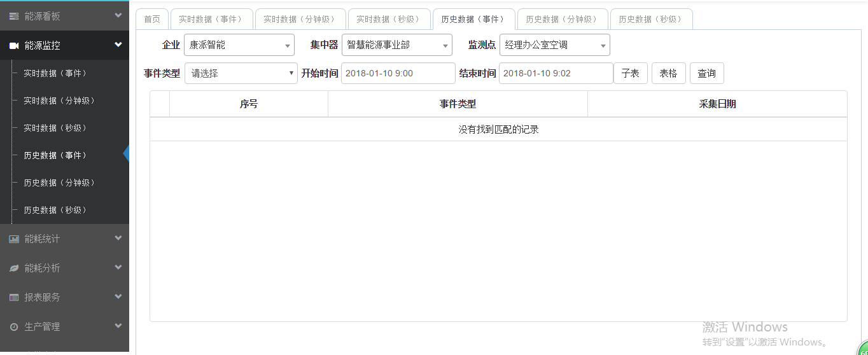Screen dimensions: 868x355
Task: Click the 生产管理 clock icon
Action: 13,327
